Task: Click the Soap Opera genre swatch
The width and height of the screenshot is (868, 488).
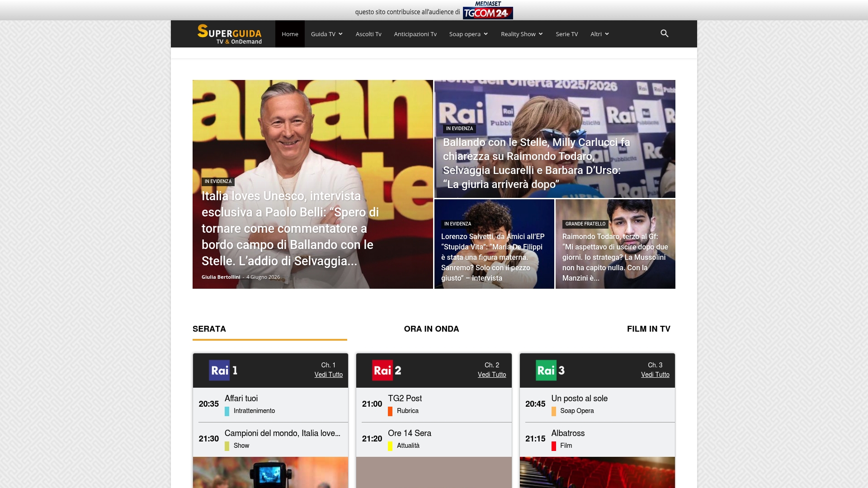Action: pos(553,411)
